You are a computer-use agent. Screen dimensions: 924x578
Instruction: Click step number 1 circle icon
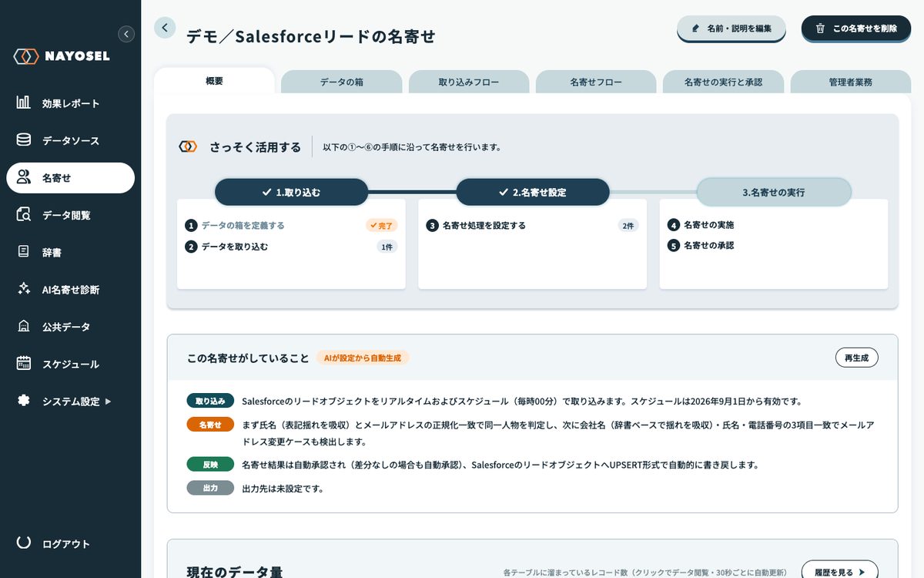pyautogui.click(x=191, y=226)
